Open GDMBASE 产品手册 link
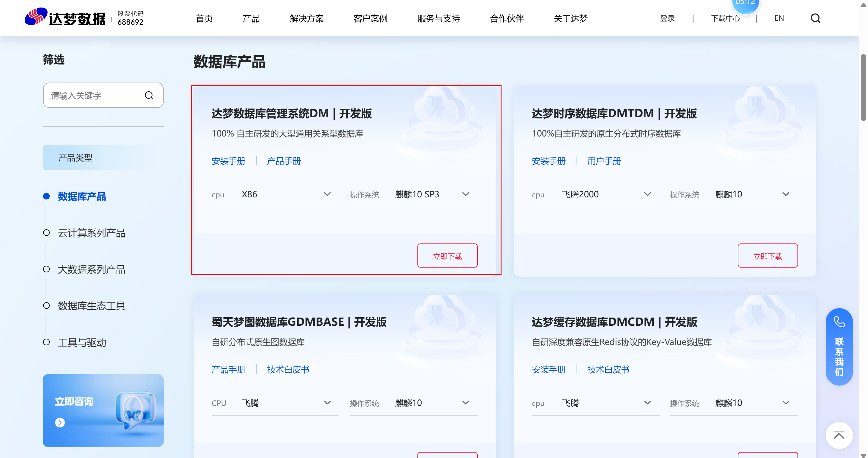The height and width of the screenshot is (458, 868). click(228, 369)
